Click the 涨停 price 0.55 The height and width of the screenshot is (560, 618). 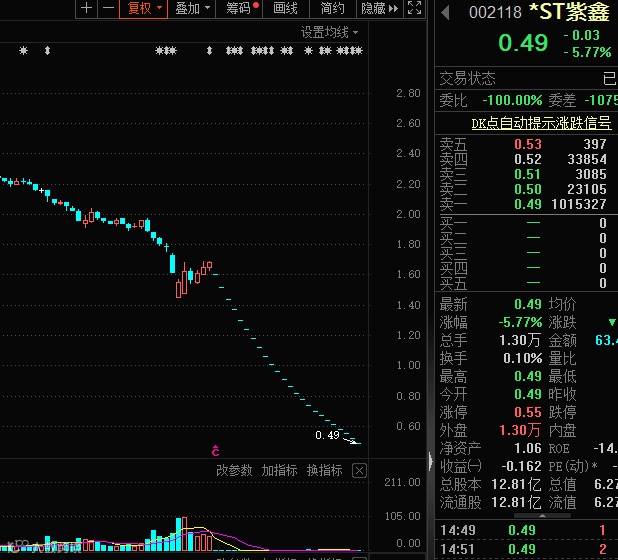(528, 412)
